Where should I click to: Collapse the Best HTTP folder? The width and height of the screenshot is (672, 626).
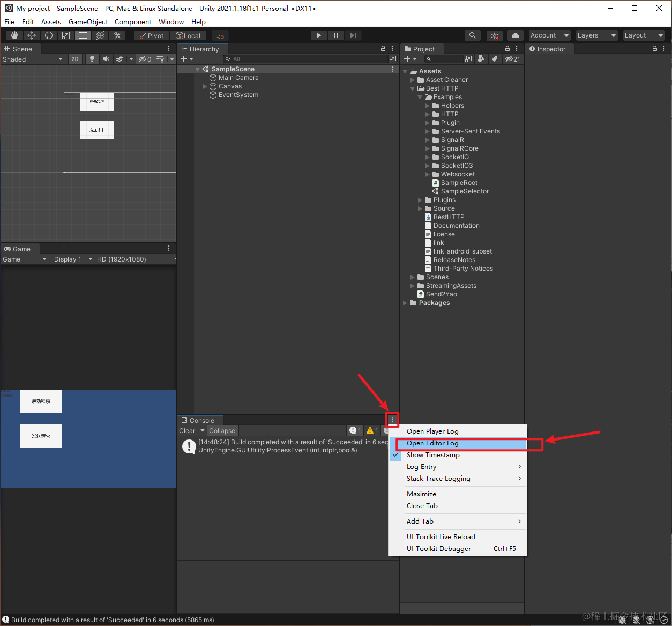tap(413, 88)
